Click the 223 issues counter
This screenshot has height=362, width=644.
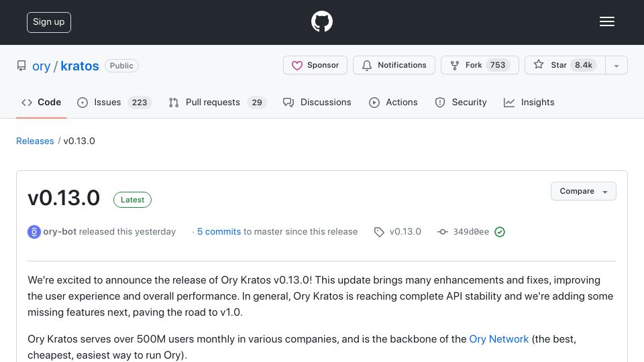pos(140,102)
